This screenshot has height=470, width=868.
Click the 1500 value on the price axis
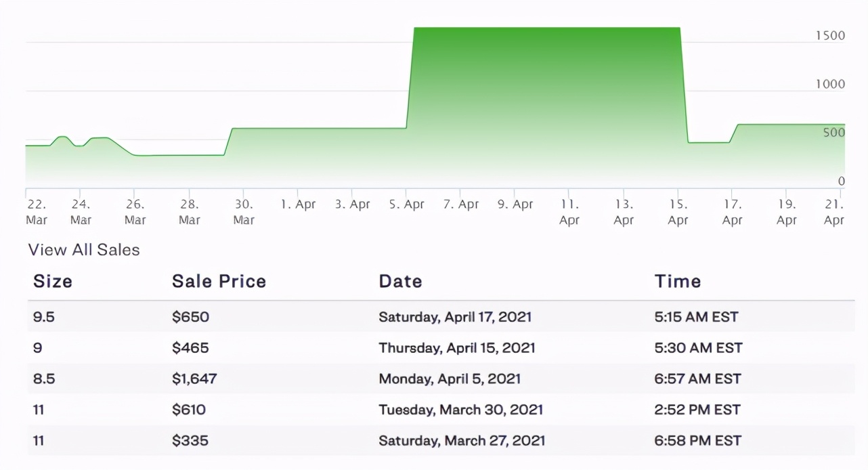point(830,36)
